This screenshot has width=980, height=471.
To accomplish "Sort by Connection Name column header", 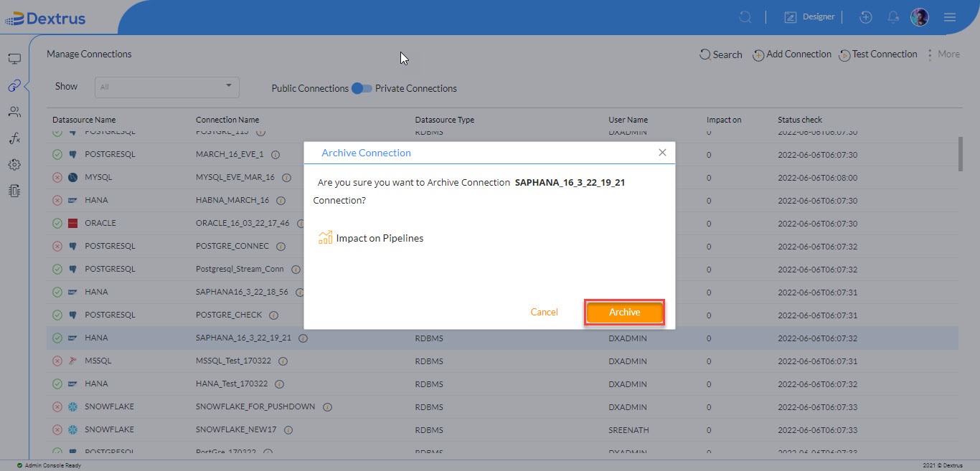I will [227, 120].
